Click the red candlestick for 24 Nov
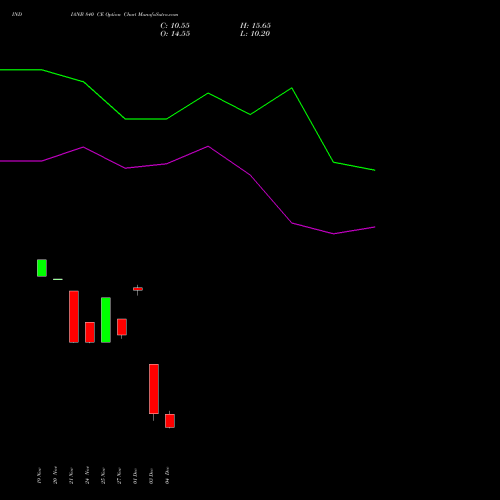This screenshot has width=500, height=500. (x=90, y=332)
